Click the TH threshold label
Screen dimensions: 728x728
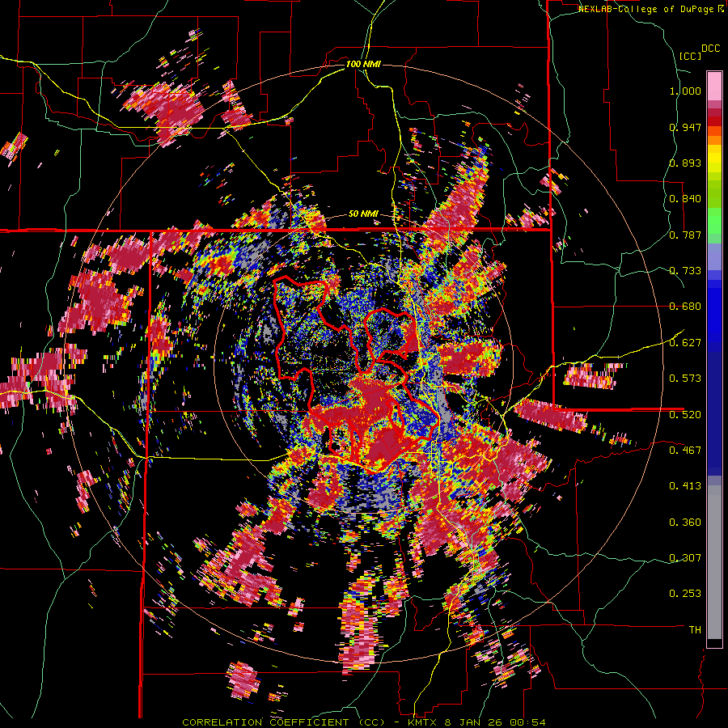click(x=695, y=630)
